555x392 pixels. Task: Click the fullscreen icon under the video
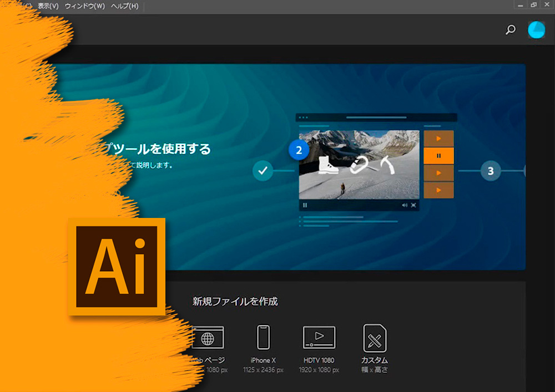click(x=413, y=205)
